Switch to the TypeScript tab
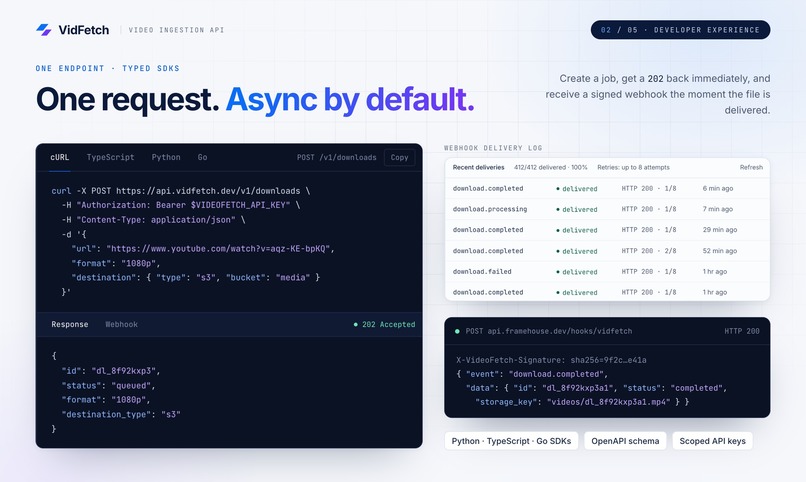Viewport: 806px width, 482px height. point(111,157)
